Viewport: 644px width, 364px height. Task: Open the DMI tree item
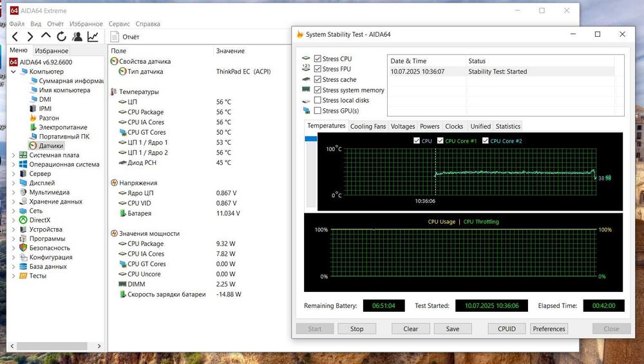(x=45, y=99)
